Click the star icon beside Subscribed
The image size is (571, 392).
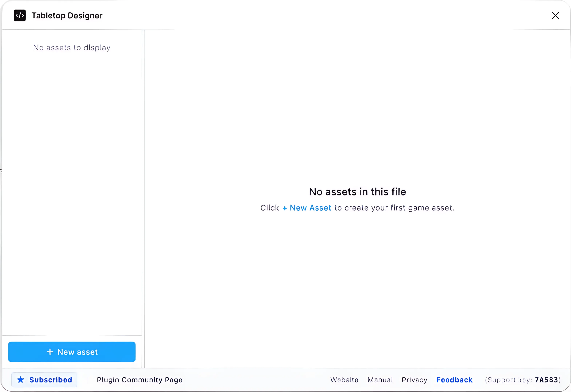[x=21, y=380]
